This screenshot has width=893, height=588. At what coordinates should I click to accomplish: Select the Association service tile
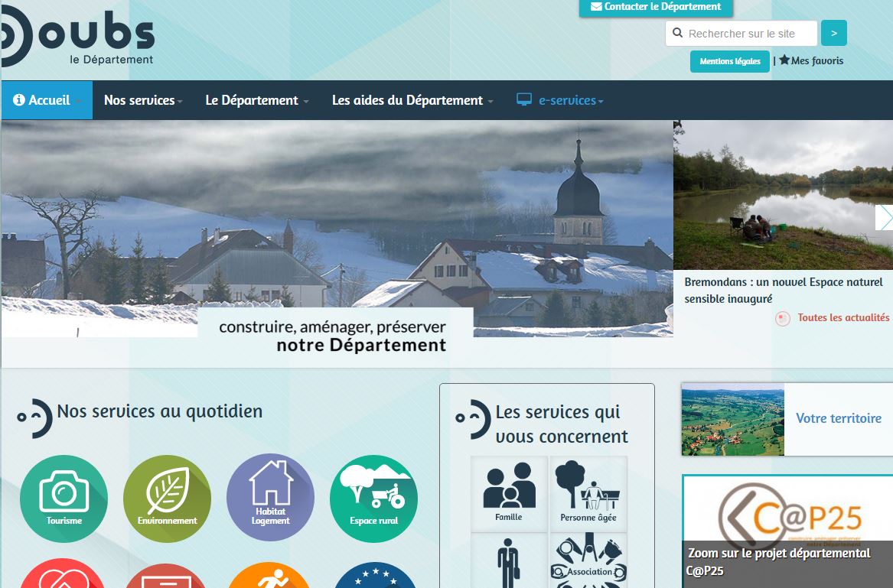point(588,560)
